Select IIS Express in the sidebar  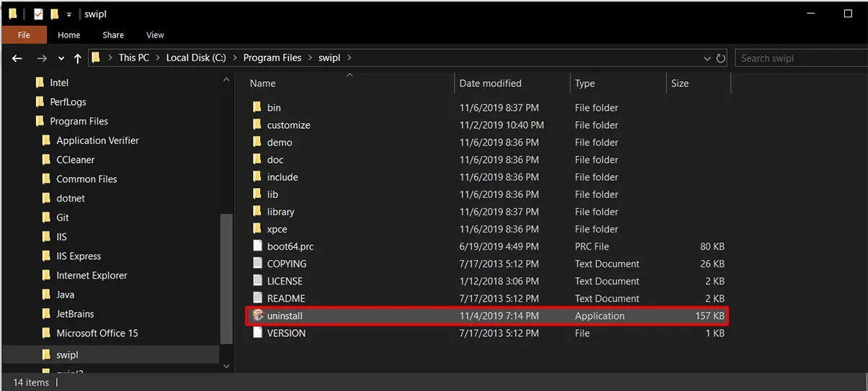pyautogui.click(x=79, y=256)
